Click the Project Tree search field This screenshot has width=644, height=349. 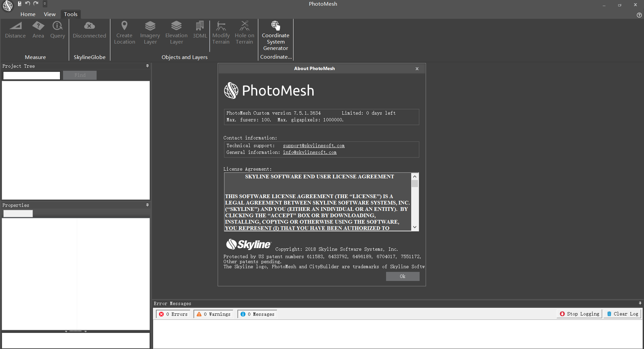coord(31,75)
